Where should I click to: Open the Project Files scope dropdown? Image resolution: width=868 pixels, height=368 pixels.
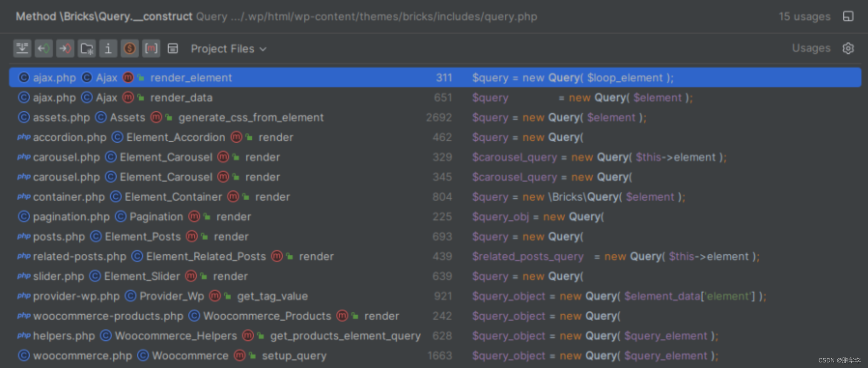point(229,49)
